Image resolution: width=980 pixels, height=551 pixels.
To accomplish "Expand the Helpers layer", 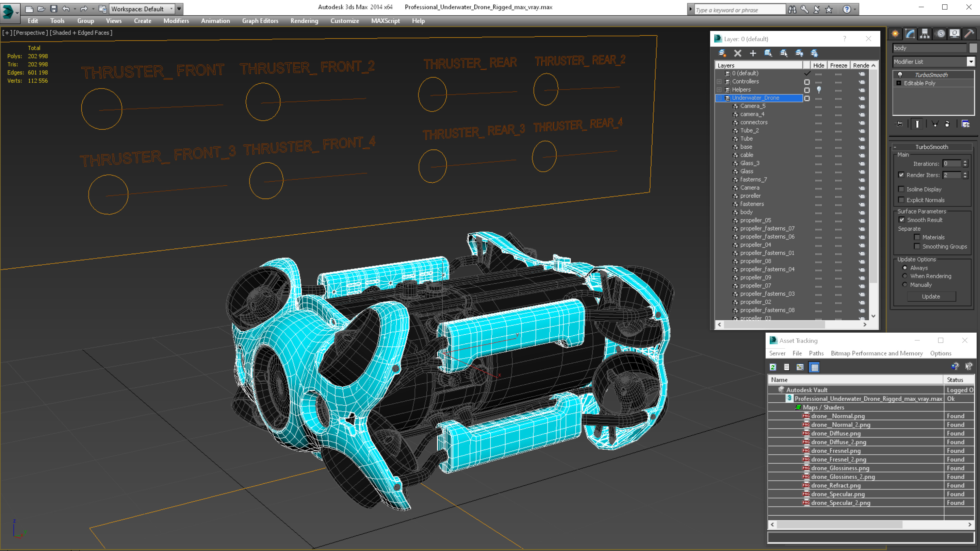I will click(719, 90).
